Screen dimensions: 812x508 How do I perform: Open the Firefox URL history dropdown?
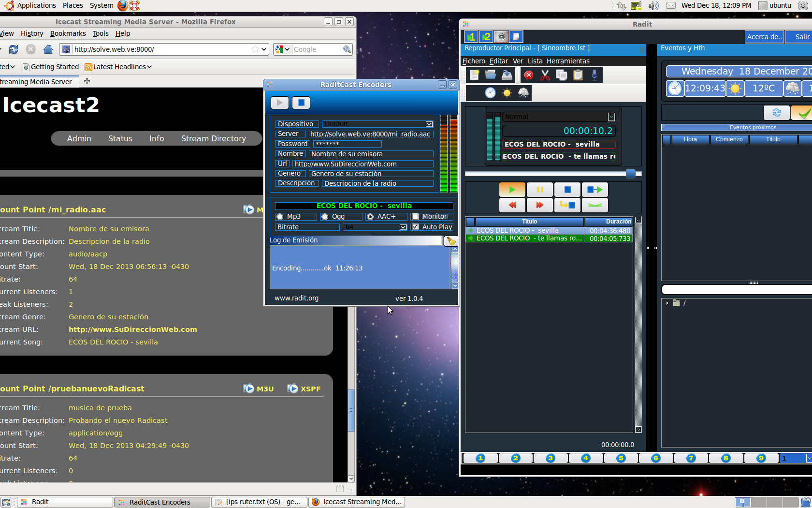(264, 49)
